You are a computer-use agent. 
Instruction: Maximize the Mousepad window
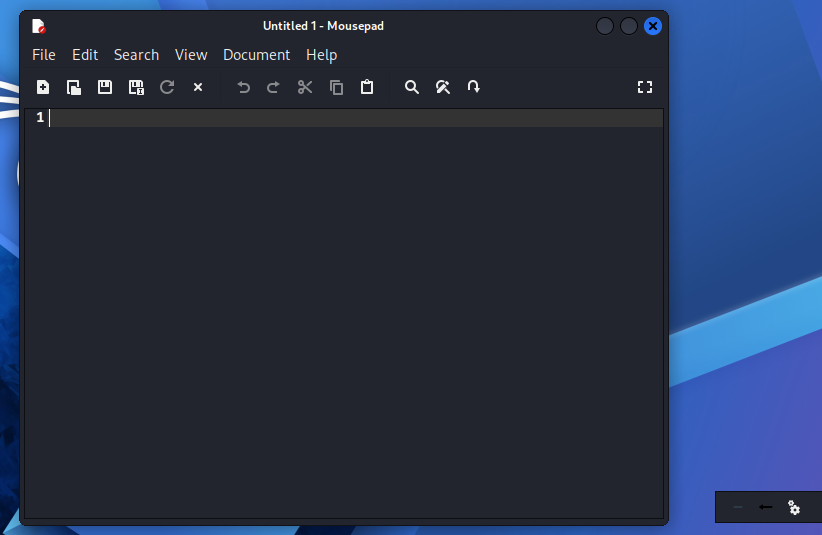(x=629, y=26)
